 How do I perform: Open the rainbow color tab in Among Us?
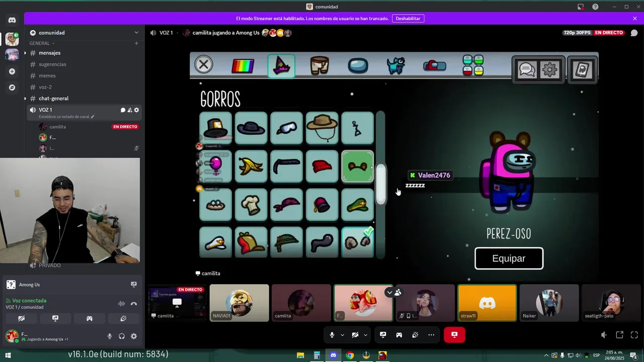(243, 66)
